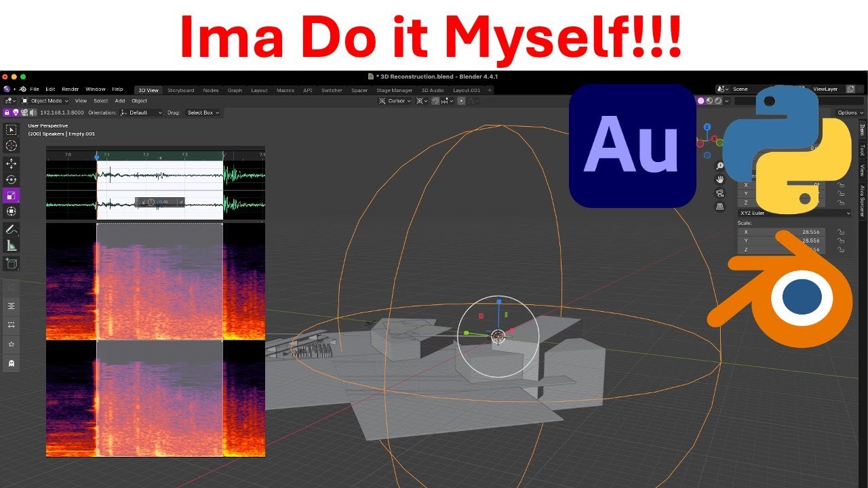Open the snapping options dropdown
This screenshot has width=868, height=488.
[x=447, y=101]
